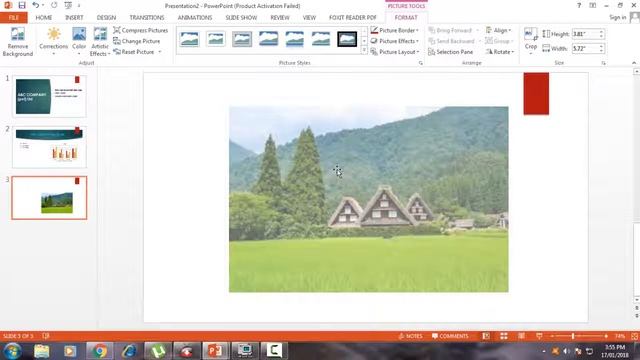Open the FOXIT READER PDF tab
The width and height of the screenshot is (640, 360).
click(353, 18)
